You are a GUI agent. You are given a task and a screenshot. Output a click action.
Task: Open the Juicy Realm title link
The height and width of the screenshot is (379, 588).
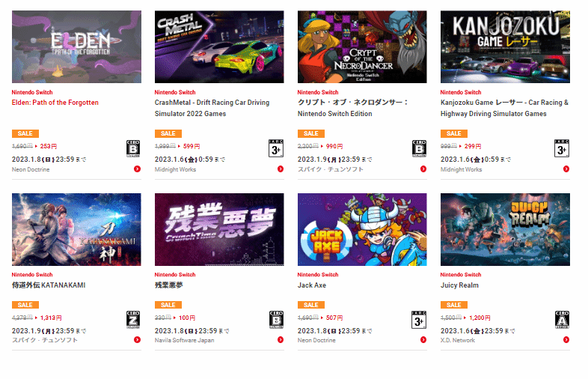(x=459, y=285)
